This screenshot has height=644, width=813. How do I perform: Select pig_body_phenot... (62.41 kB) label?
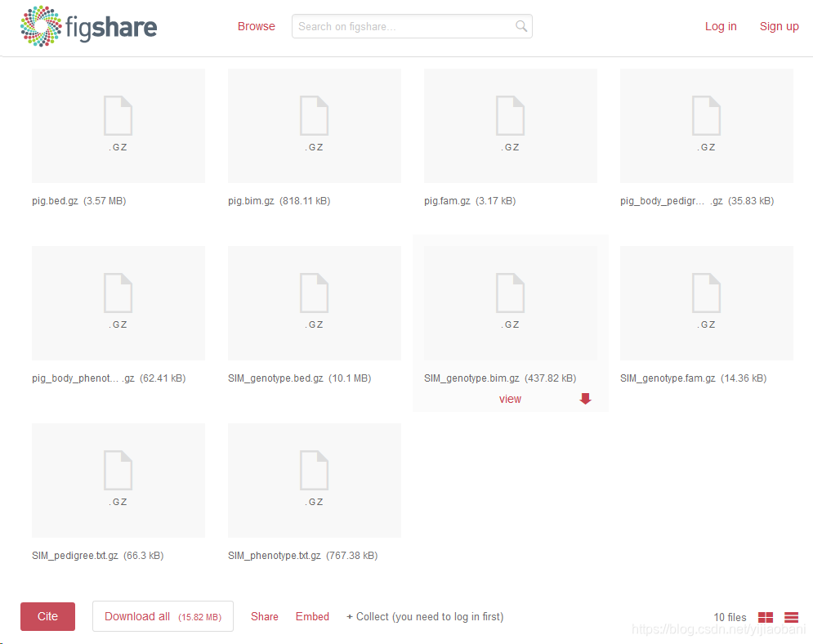coord(109,378)
